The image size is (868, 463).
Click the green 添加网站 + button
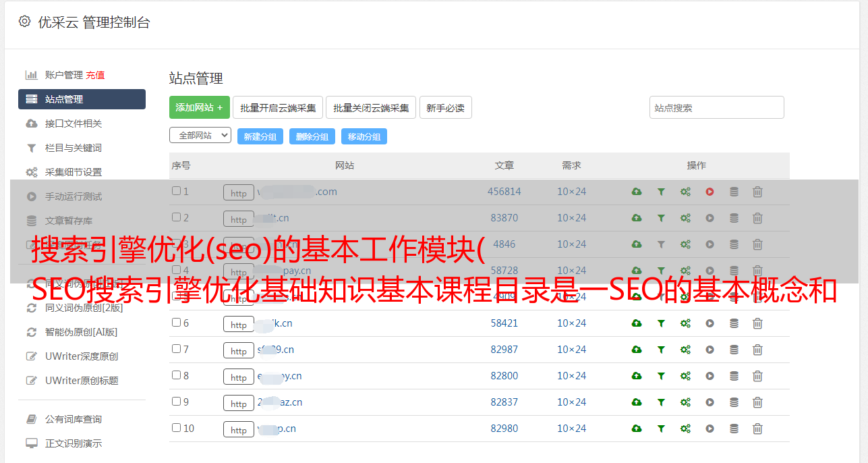click(200, 107)
